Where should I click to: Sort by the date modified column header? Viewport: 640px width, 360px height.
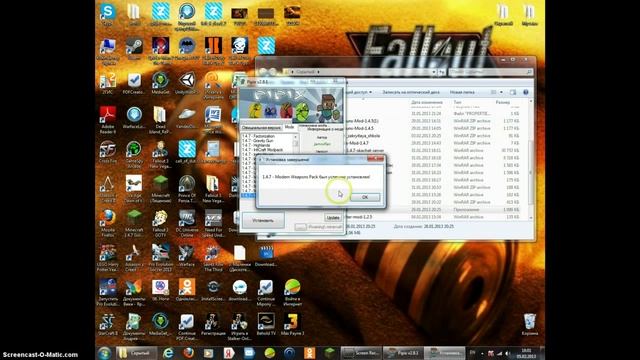[x=427, y=102]
